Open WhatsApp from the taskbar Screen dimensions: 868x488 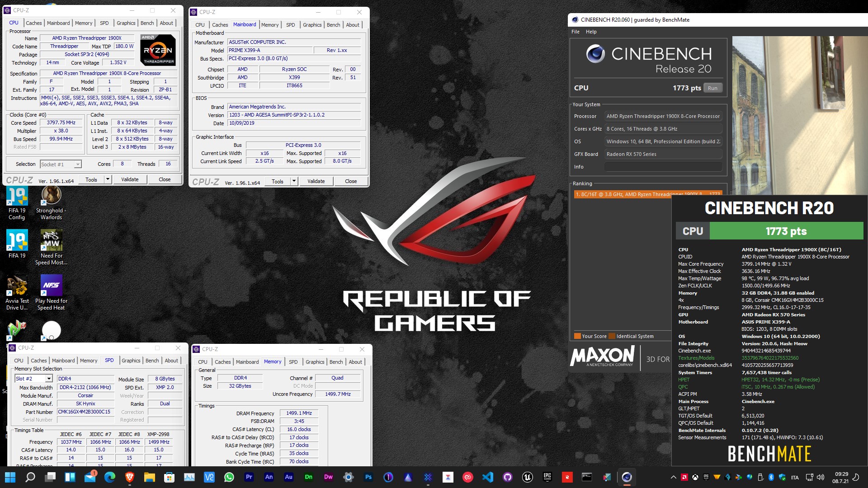pyautogui.click(x=229, y=477)
